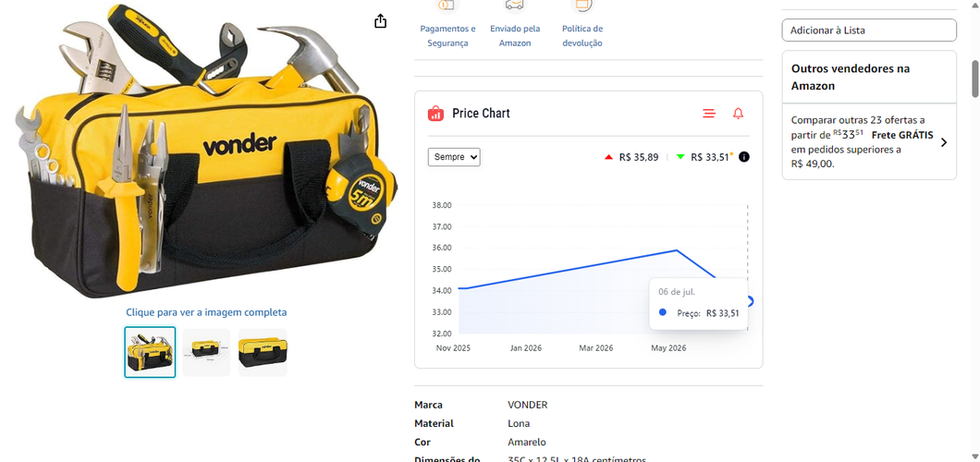Image resolution: width=980 pixels, height=462 pixels.
Task: Click the '06 de jul.' tooltip date
Action: tap(676, 292)
